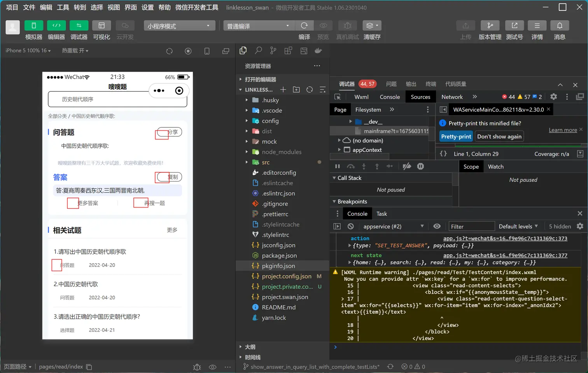Open the devtools settings gear
588x373 pixels.
553,97
